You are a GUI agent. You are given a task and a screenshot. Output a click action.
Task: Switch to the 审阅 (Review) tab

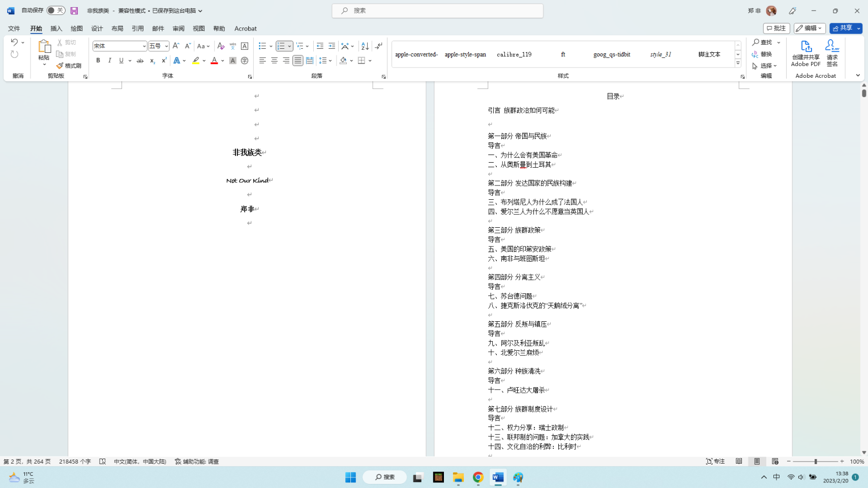coord(178,28)
